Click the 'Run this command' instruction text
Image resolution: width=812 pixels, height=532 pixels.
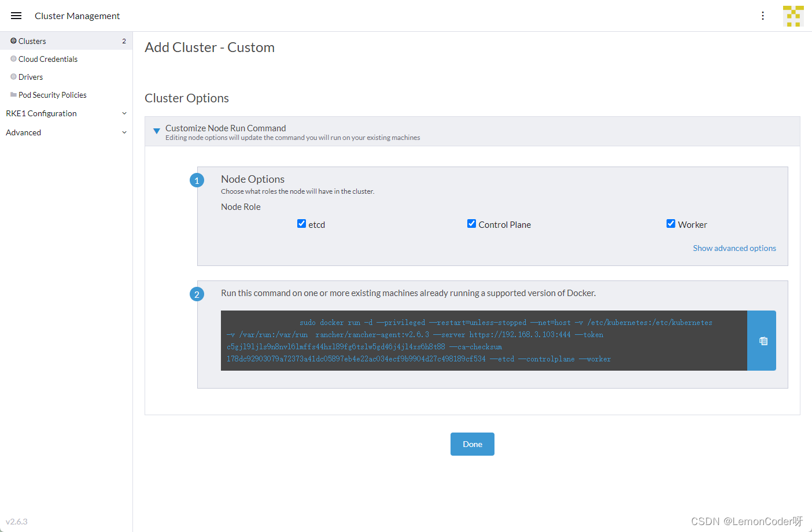(408, 293)
